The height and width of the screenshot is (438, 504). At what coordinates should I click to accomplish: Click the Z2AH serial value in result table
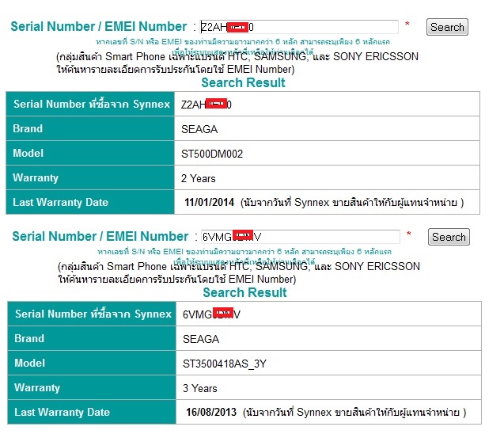point(206,105)
